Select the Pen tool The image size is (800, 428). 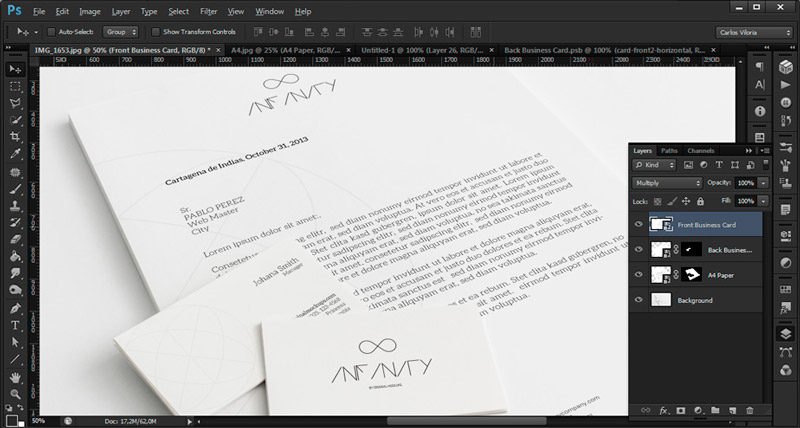pos(15,309)
